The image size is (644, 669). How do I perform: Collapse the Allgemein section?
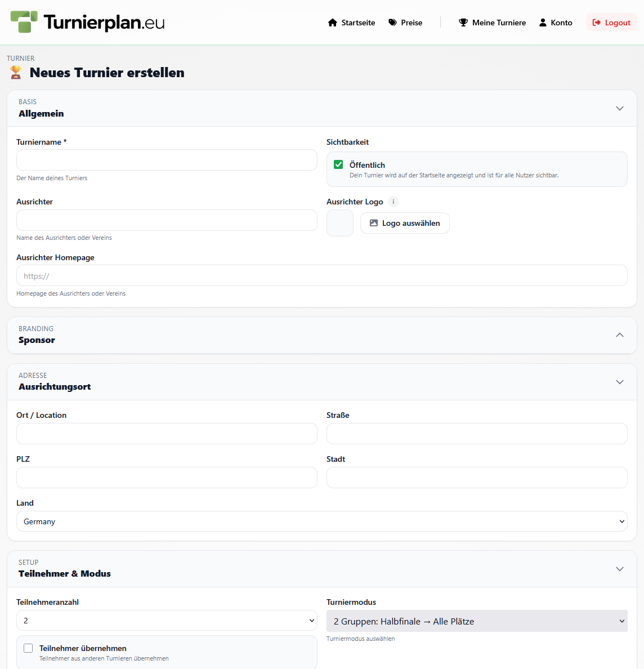point(620,108)
